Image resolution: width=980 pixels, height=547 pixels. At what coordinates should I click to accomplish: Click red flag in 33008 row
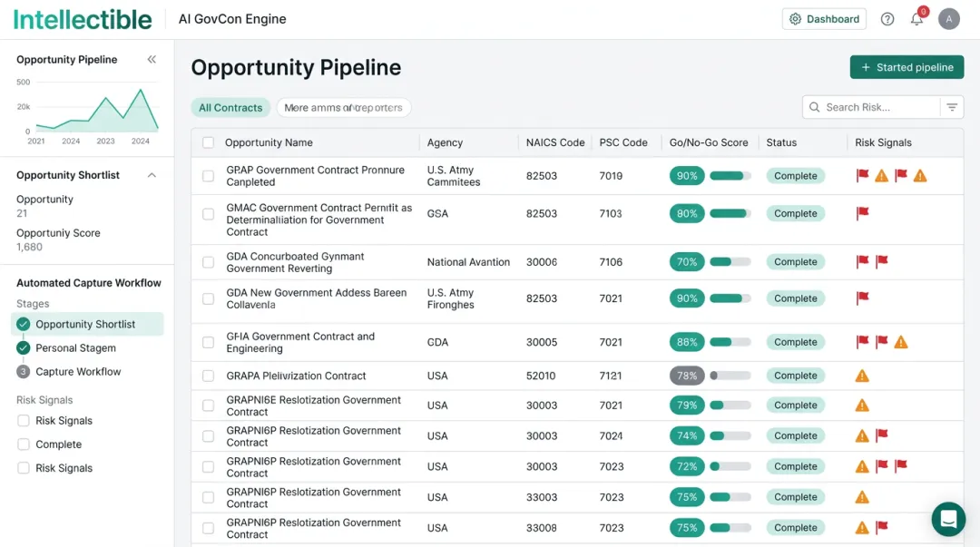point(882,527)
